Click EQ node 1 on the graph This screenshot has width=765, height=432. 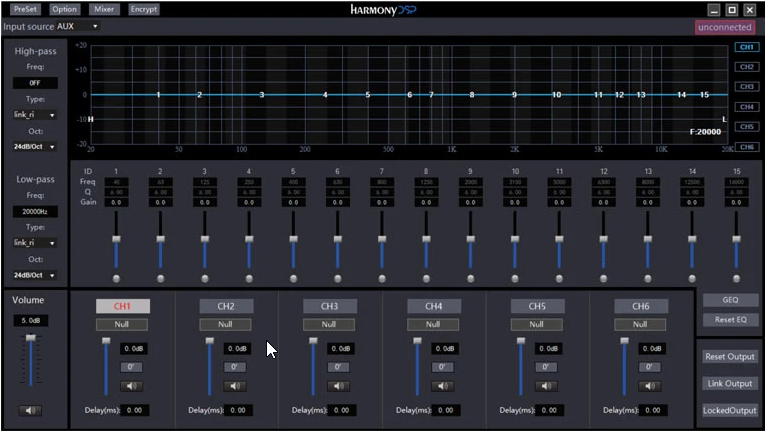(158, 95)
